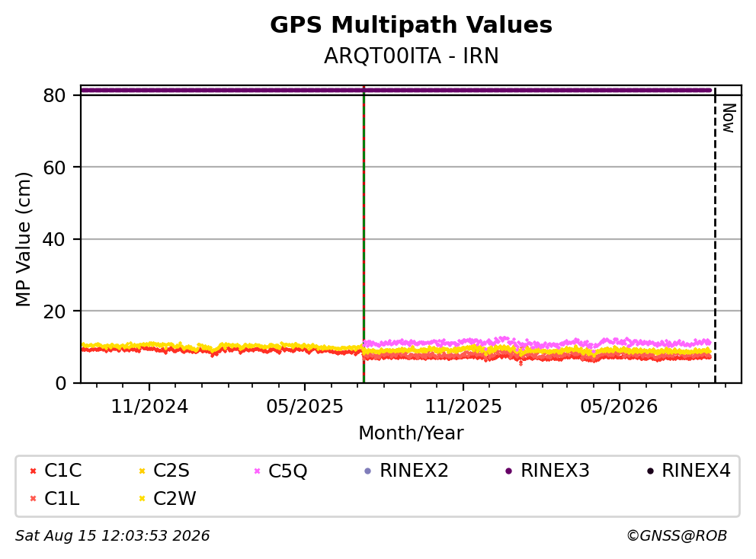Screen dimensions: 756x559
Task: Click the RINEX3 legend entry
Action: pos(547,471)
